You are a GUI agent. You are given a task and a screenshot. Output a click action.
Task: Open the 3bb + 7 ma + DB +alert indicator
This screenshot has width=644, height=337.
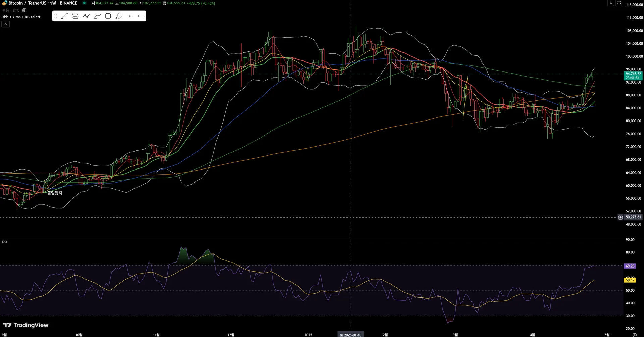pos(21,17)
